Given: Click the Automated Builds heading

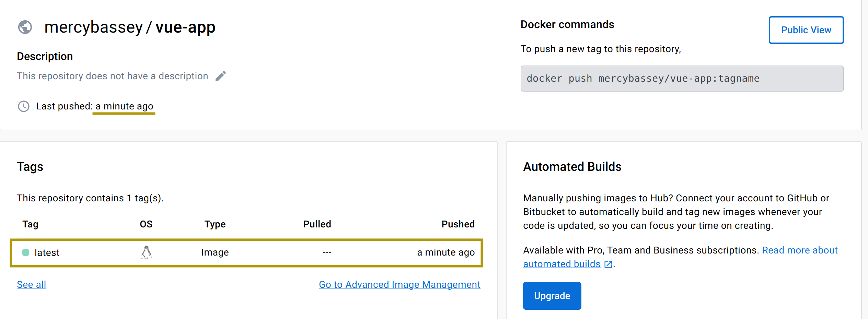Looking at the screenshot, I should coord(572,167).
